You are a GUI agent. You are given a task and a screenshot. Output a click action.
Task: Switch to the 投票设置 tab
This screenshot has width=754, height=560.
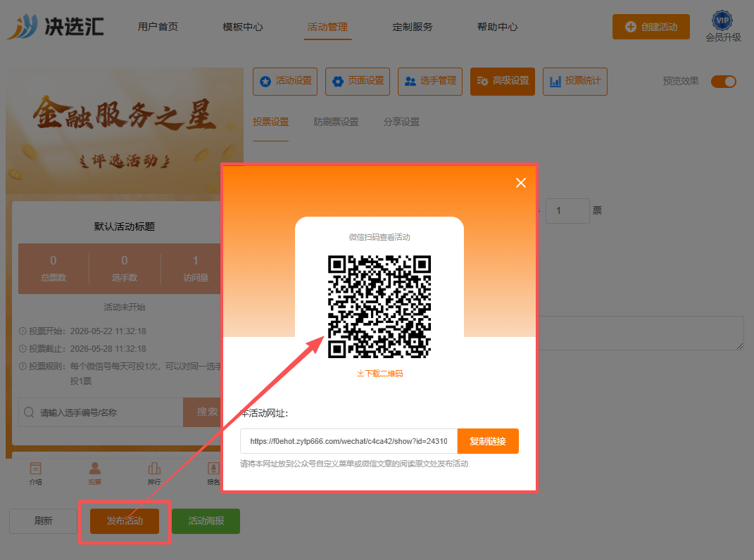click(x=271, y=122)
